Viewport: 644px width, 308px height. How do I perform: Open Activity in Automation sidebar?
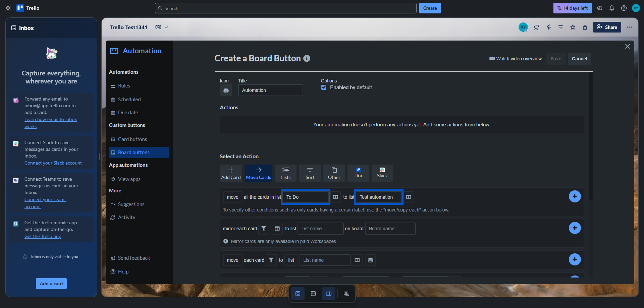pyautogui.click(x=139, y=218)
